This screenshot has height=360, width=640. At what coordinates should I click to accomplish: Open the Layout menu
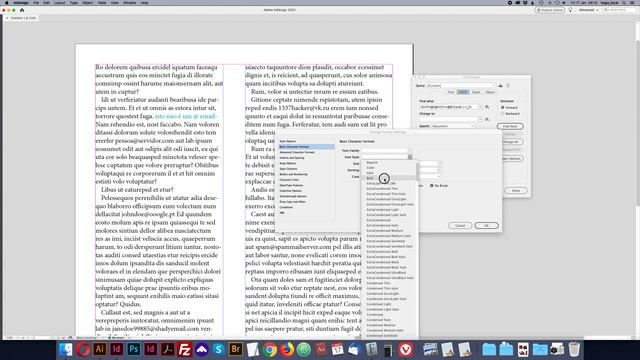click(60, 2)
